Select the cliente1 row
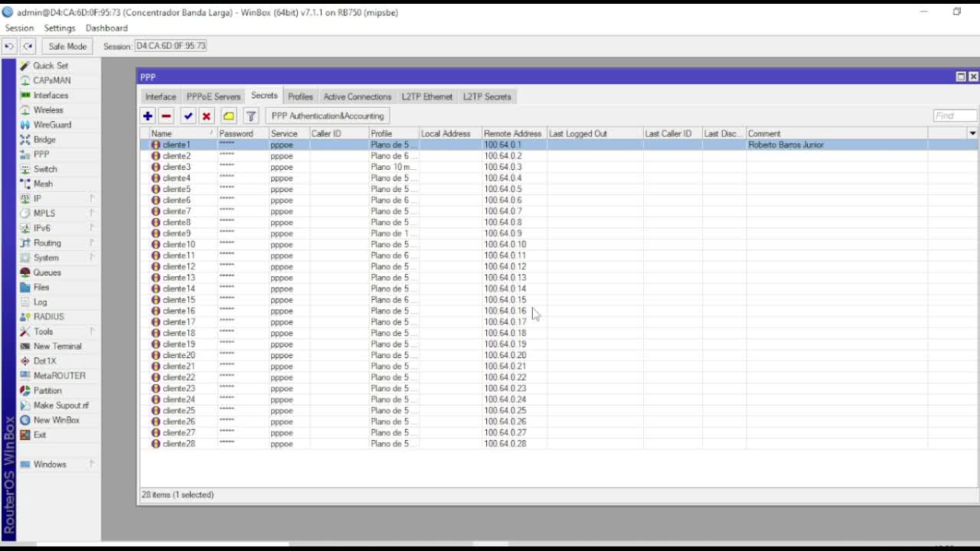Viewport: 980px width, 551px height. (559, 145)
